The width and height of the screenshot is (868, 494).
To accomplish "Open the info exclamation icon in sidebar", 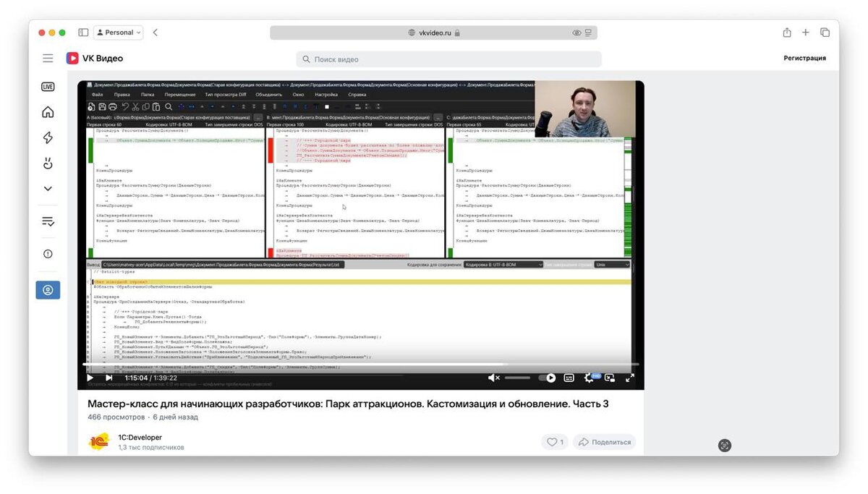I will click(48, 254).
